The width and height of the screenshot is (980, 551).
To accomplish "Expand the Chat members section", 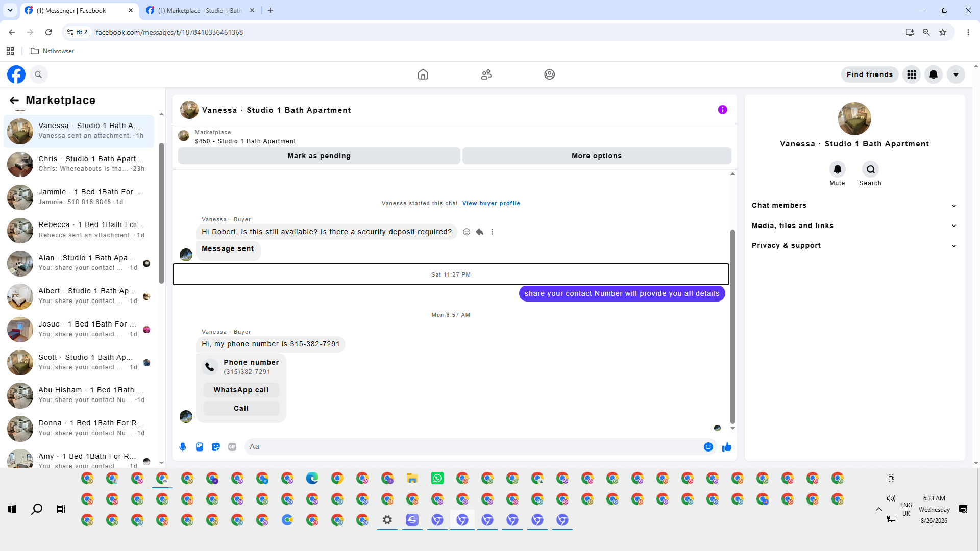I will click(x=854, y=205).
